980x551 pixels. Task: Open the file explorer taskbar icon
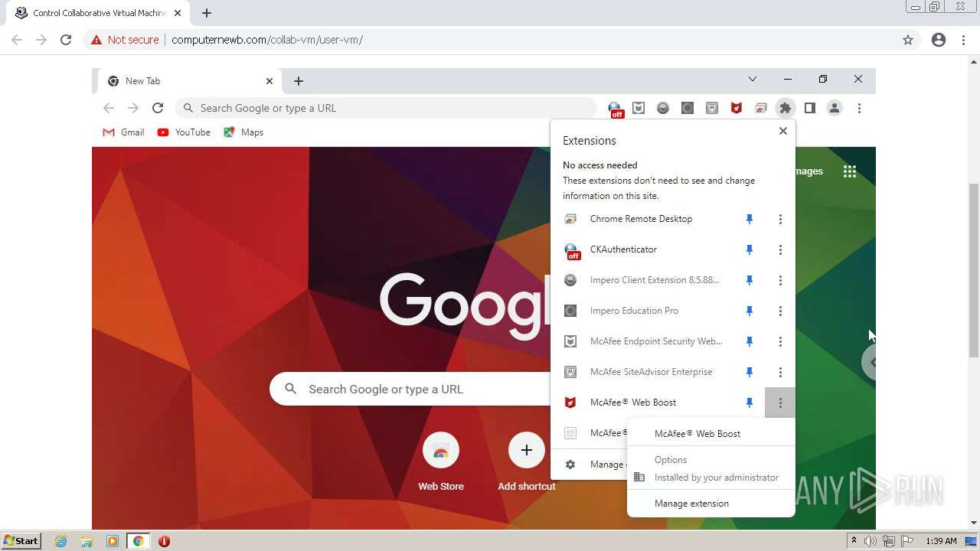click(x=87, y=541)
